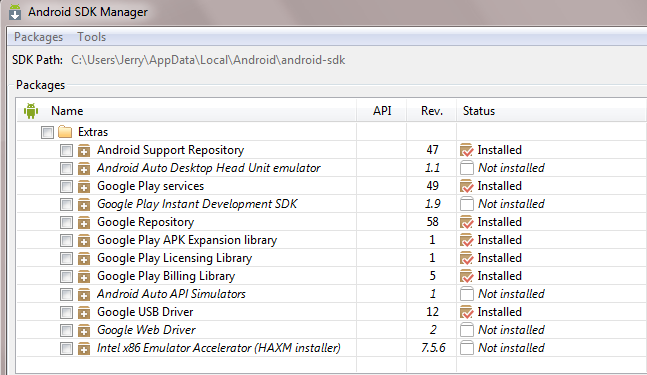
Task: Click the Extras folder icon
Action: (x=65, y=132)
